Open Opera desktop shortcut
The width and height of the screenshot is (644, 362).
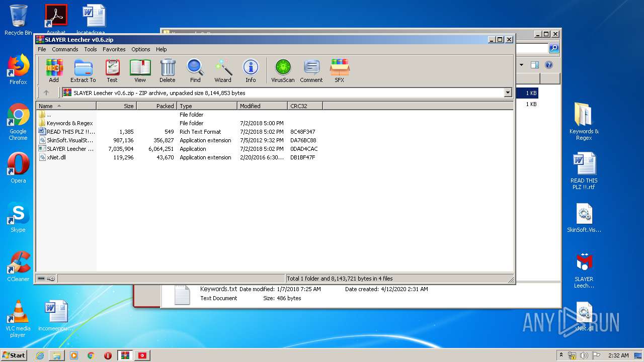[x=18, y=168]
